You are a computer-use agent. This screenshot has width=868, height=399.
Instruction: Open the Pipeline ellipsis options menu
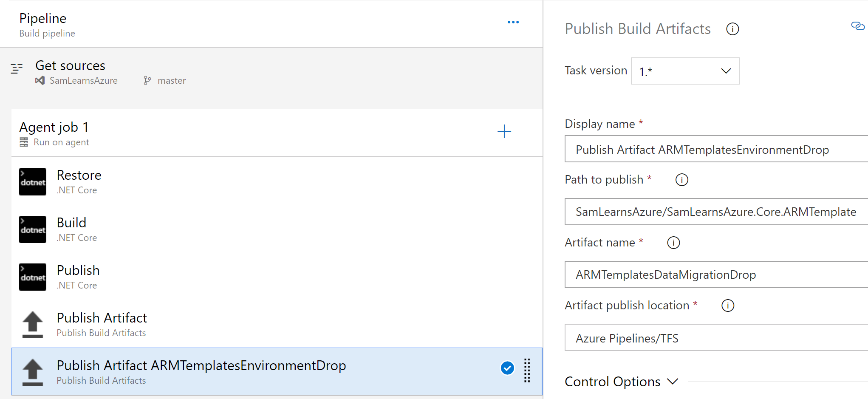pyautogui.click(x=513, y=22)
